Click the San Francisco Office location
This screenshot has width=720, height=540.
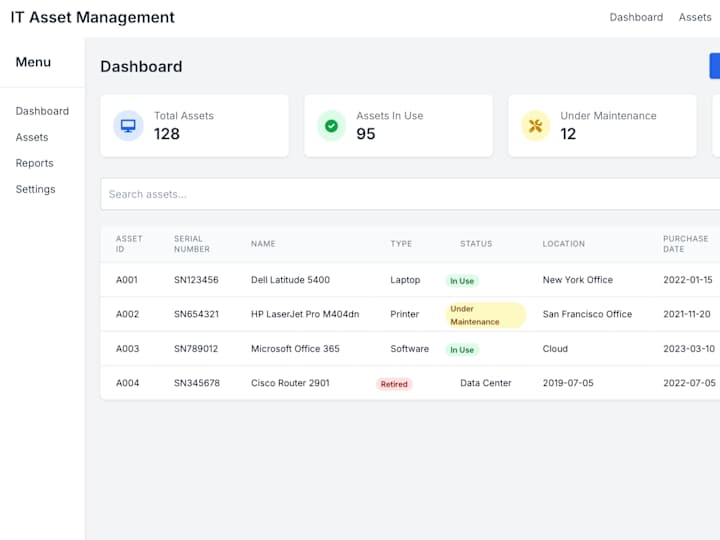click(x=587, y=314)
